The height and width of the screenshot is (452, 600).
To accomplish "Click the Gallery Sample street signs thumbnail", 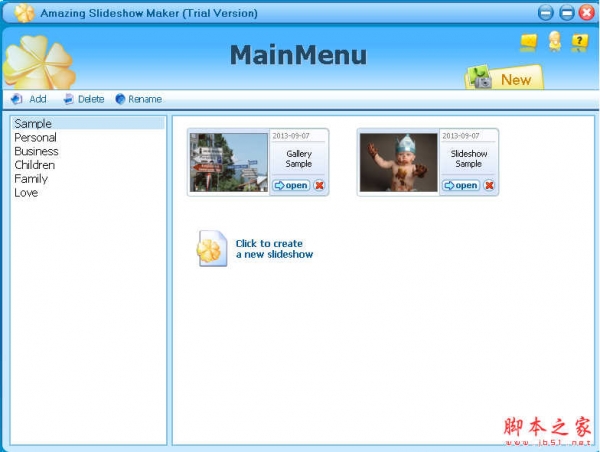I will [229, 162].
